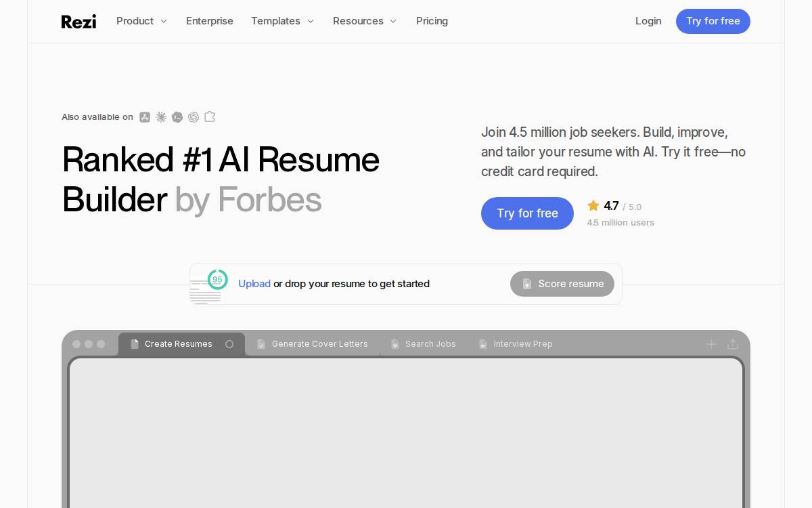Click Try for free in the header
The width and height of the screenshot is (812, 508).
tap(713, 21)
